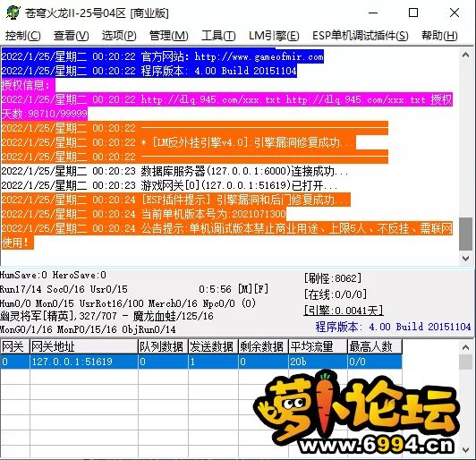Open the ESP单机调试插件(S) menu
The height and width of the screenshot is (460, 476).
point(361,36)
